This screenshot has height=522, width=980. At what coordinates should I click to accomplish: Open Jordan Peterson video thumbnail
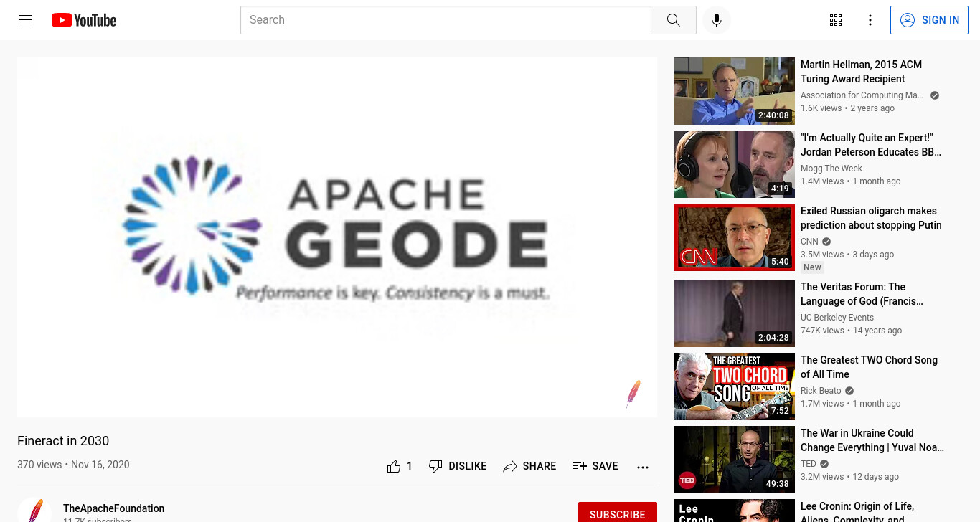tap(735, 164)
